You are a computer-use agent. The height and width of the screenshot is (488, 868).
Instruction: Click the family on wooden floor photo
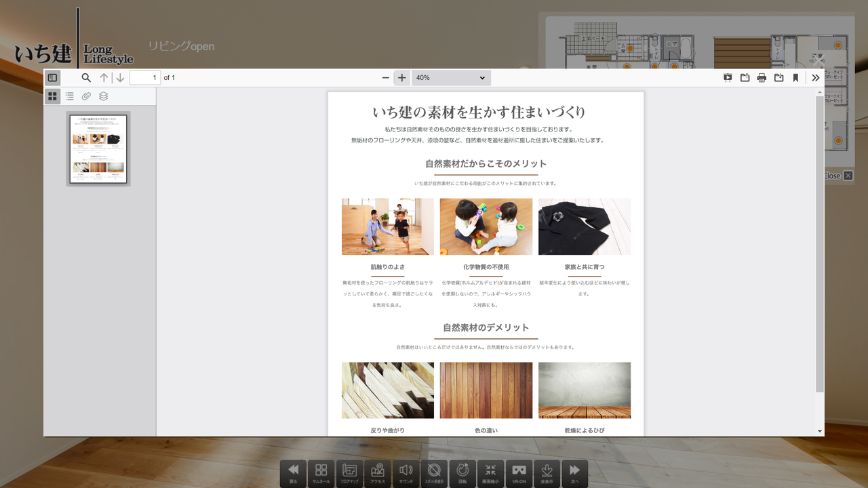coord(388,226)
